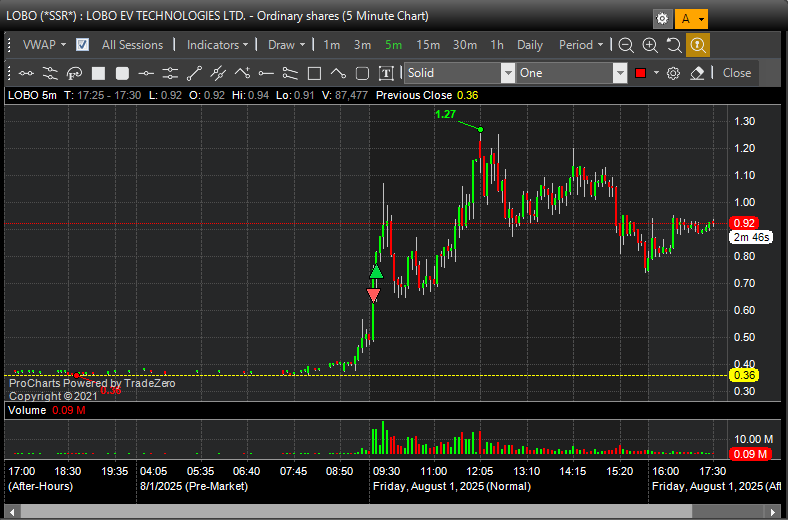Click the yellow 0.36 previous close tag
Screen dimensions: 788x520
click(x=744, y=375)
